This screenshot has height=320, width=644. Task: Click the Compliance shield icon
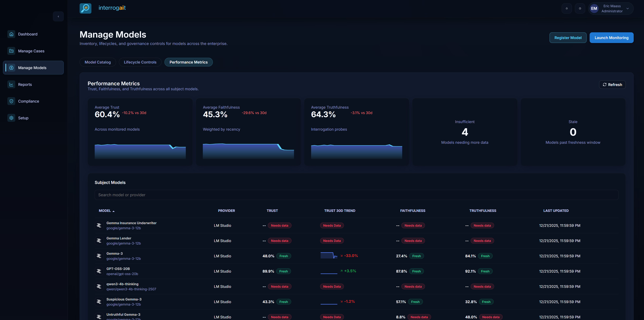11,101
